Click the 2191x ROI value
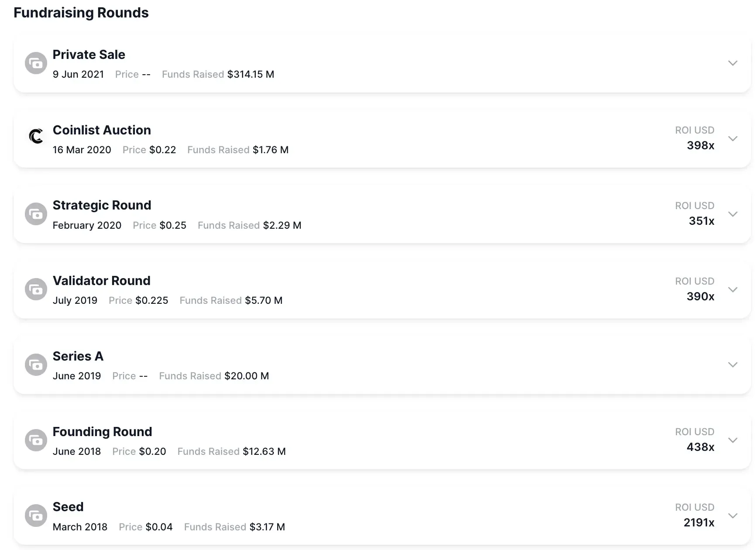756x550 pixels. coord(699,522)
